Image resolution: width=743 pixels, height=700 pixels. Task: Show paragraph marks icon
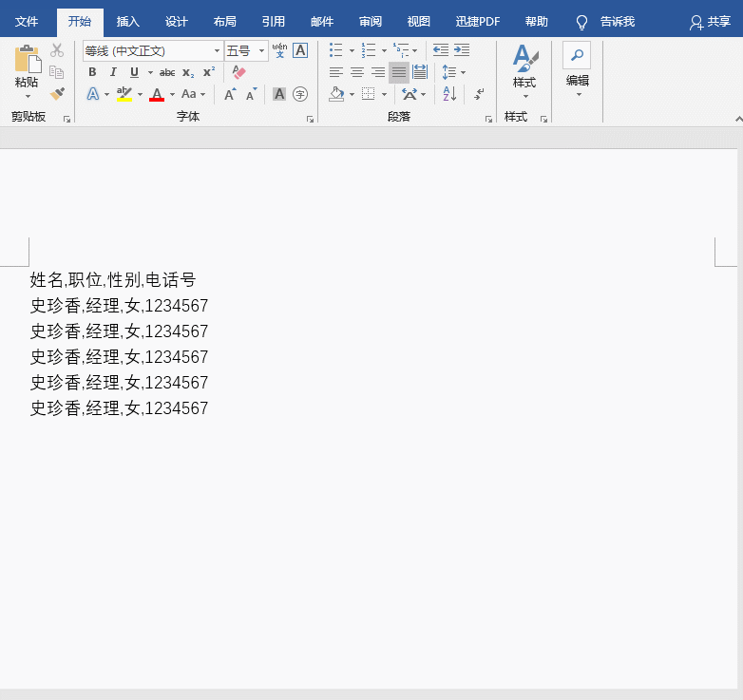pos(479,94)
